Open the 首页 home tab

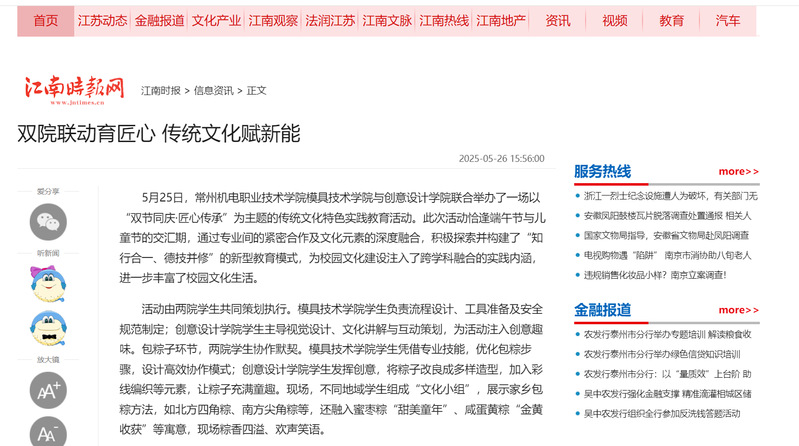tap(45, 21)
